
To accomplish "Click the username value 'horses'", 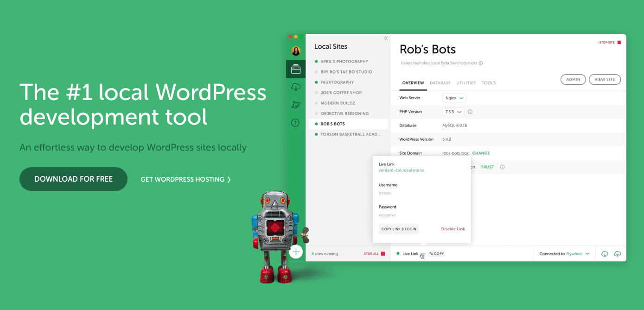I will (x=385, y=193).
